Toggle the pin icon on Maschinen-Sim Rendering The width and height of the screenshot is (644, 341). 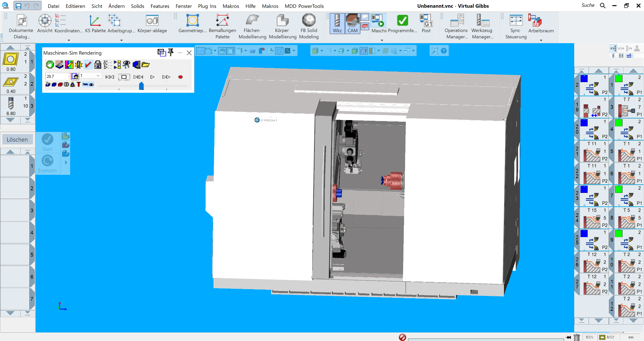tap(171, 52)
